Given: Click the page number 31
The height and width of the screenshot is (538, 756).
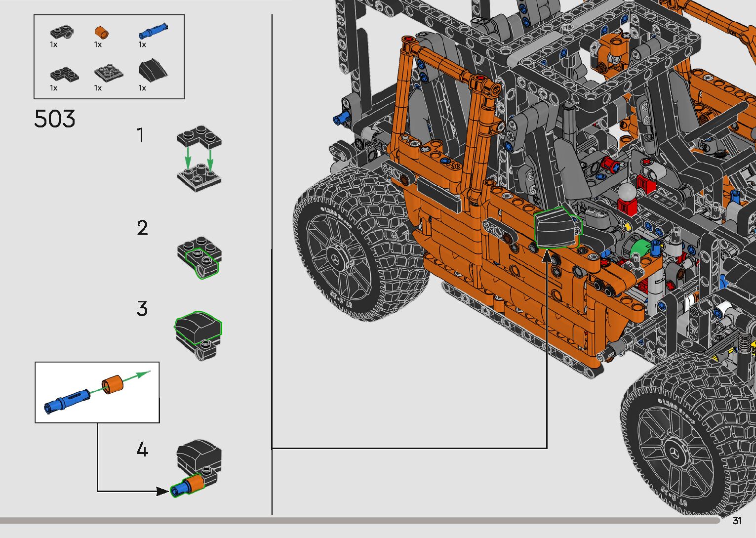Looking at the screenshot, I should pos(737,521).
